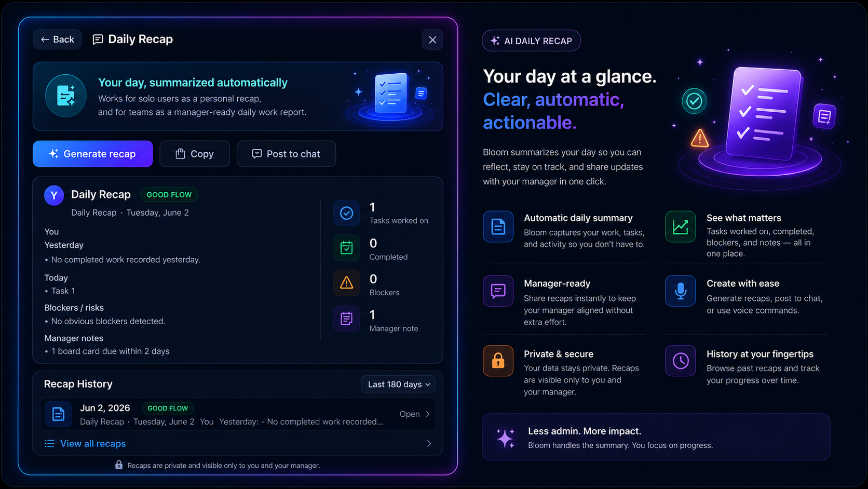Click "No obvious blockers detected." text
The width and height of the screenshot is (868, 489).
108,321
